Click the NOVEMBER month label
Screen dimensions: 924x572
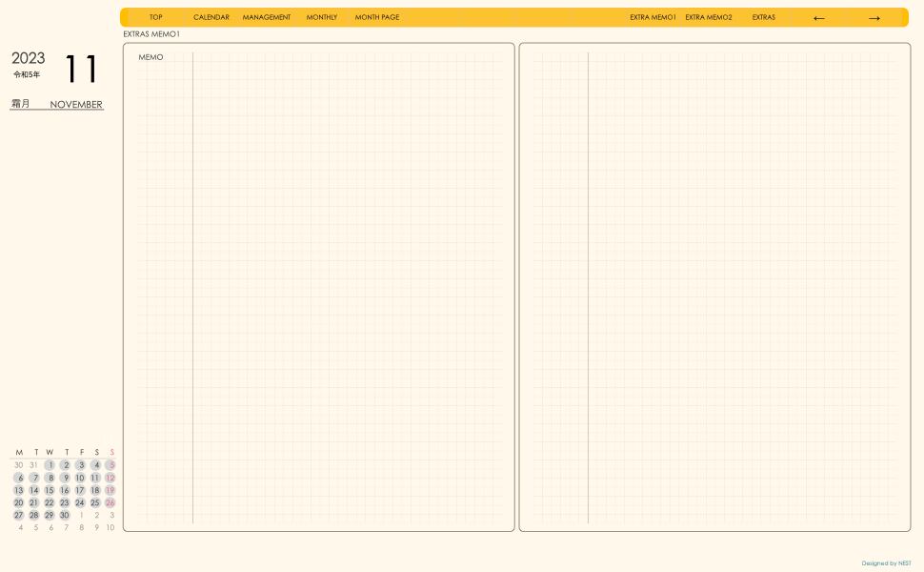pyautogui.click(x=76, y=104)
